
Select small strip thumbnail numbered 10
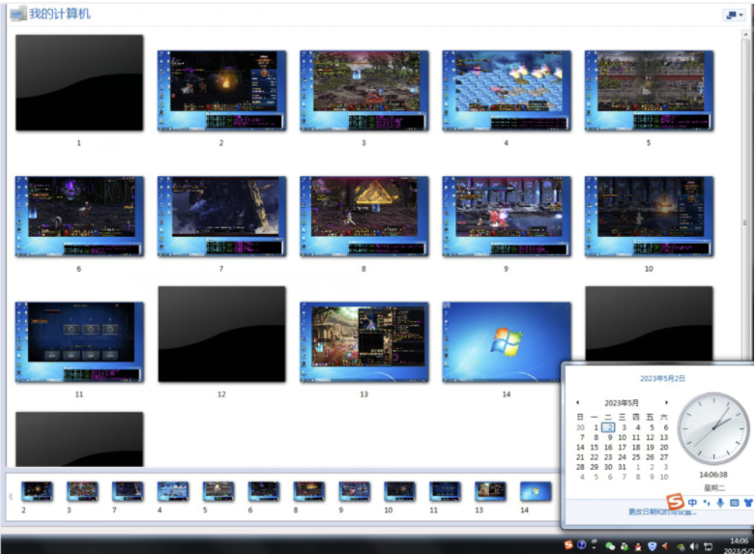(399, 491)
